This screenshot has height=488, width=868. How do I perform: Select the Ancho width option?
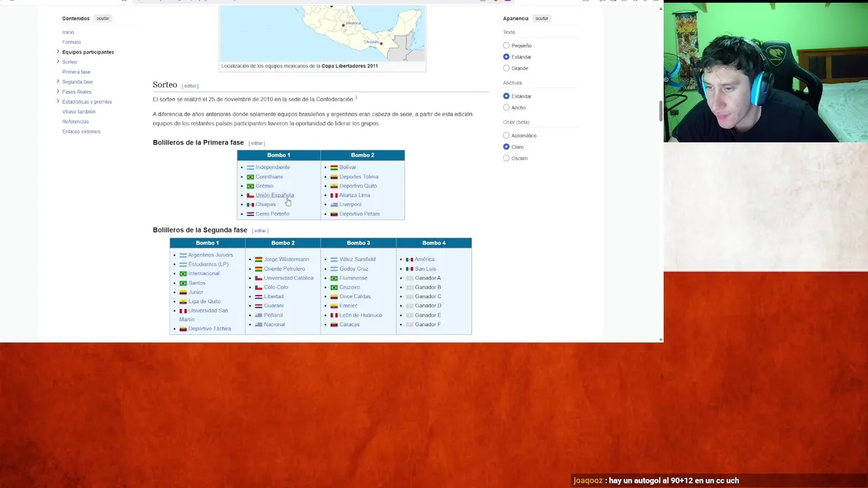(x=506, y=108)
